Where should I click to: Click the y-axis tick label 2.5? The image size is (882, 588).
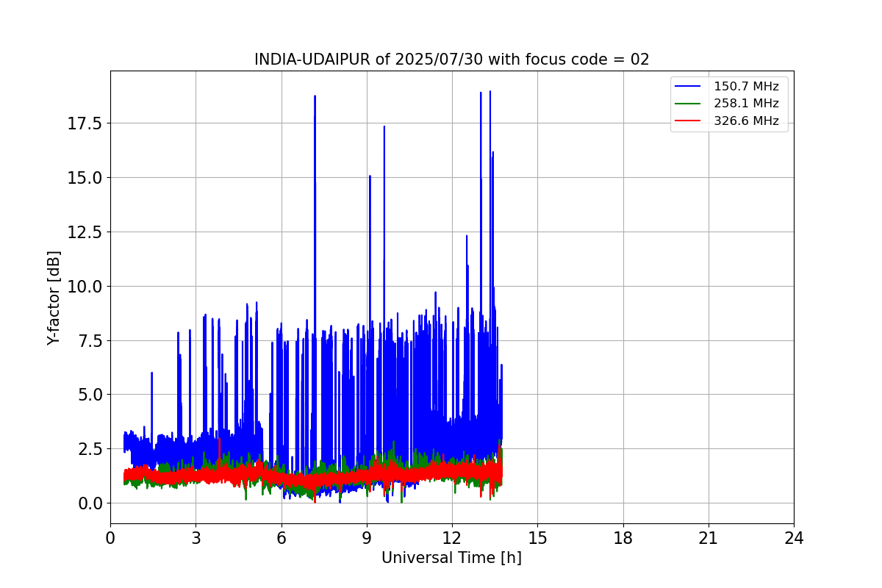tap(90, 449)
